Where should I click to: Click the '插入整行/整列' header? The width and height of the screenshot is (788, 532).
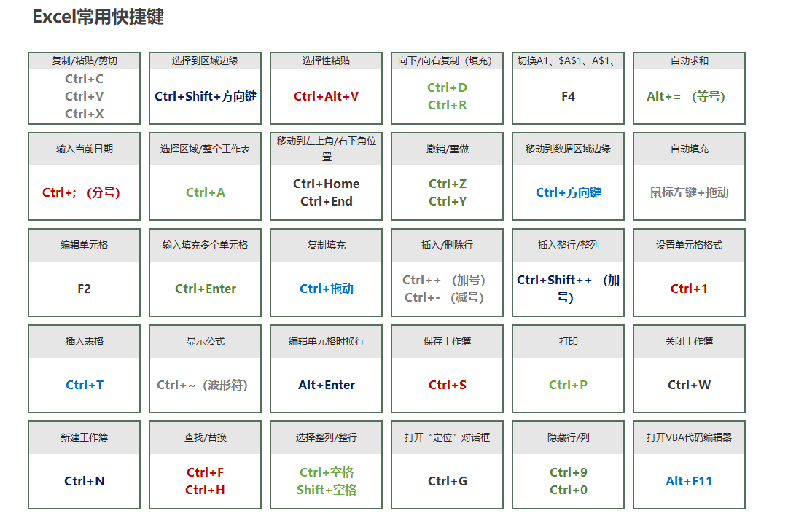(569, 245)
